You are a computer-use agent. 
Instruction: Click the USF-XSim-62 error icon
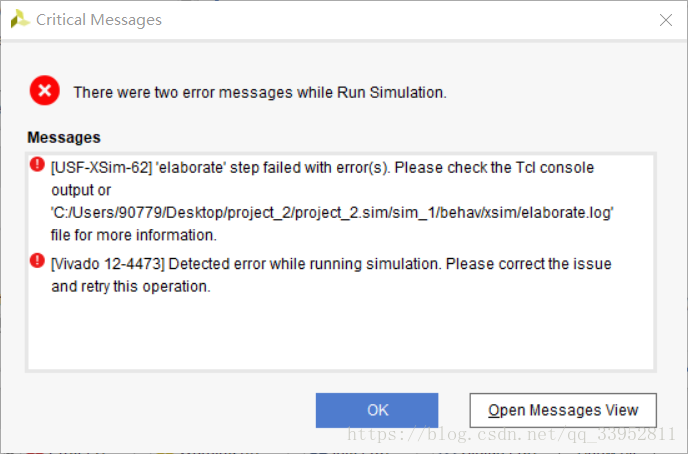(38, 165)
